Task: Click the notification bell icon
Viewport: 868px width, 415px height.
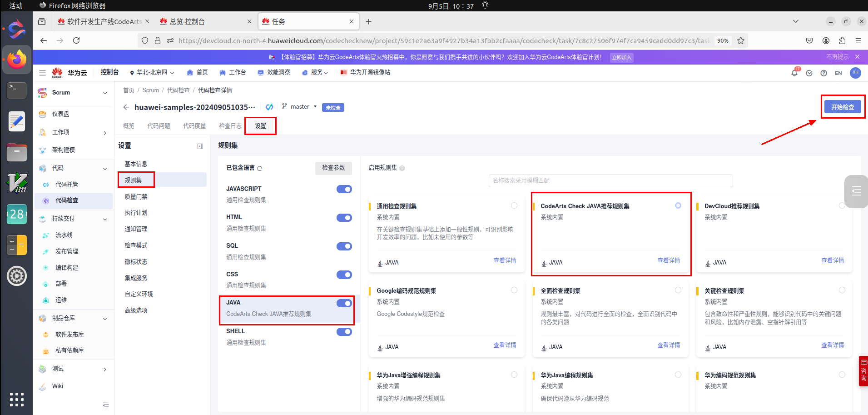Action: coord(794,73)
